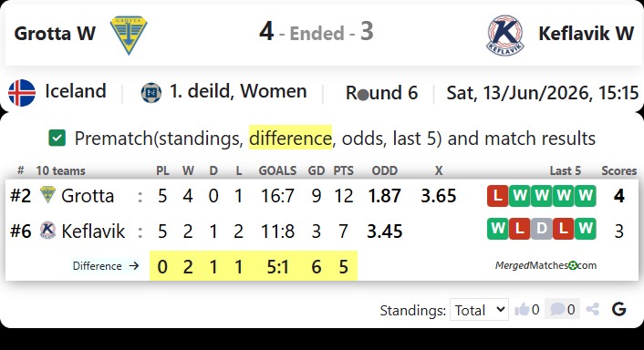Screen dimensions: 644x350
Task: Click the Difference arrow label
Action: coord(106,266)
